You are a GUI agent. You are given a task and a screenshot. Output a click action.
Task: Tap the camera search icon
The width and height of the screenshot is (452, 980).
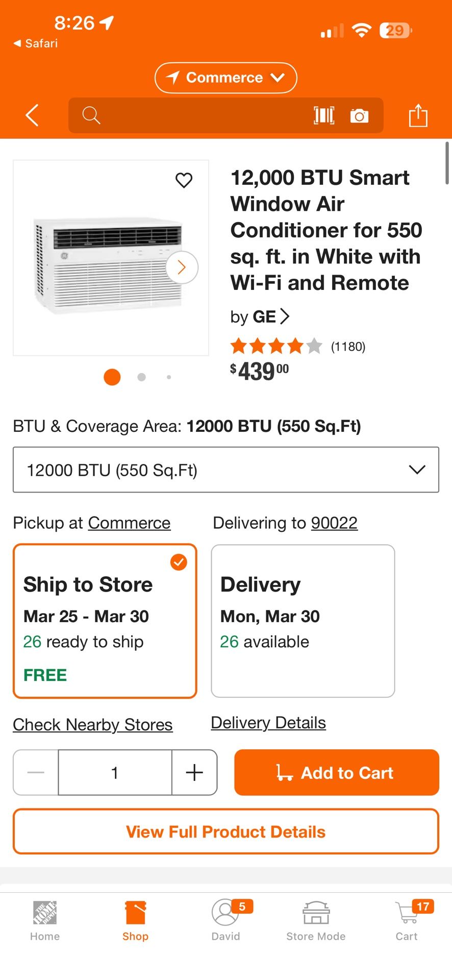pos(359,116)
